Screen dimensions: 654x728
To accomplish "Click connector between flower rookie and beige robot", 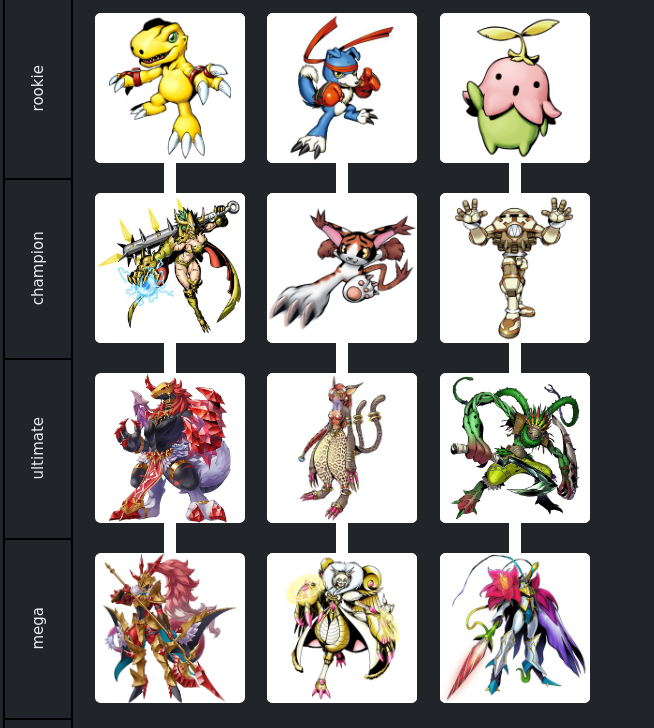I will (515, 178).
